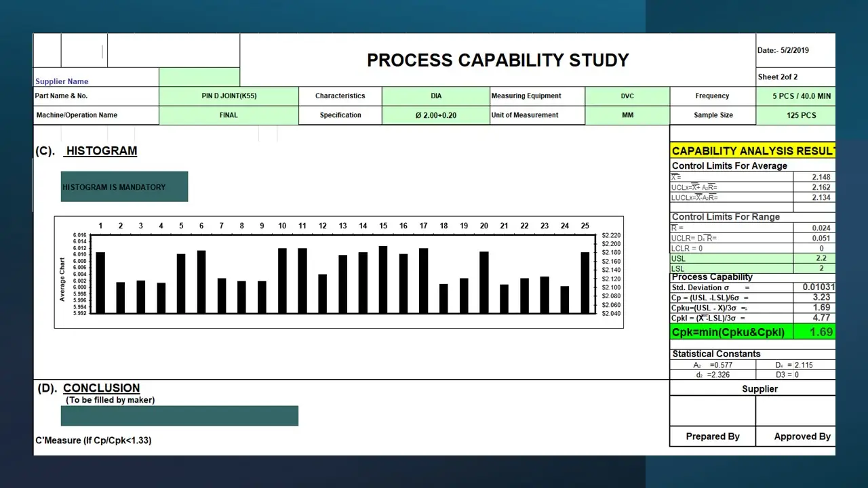This screenshot has height=488, width=868.
Task: Click the DIA characteristics value cell
Action: click(435, 96)
